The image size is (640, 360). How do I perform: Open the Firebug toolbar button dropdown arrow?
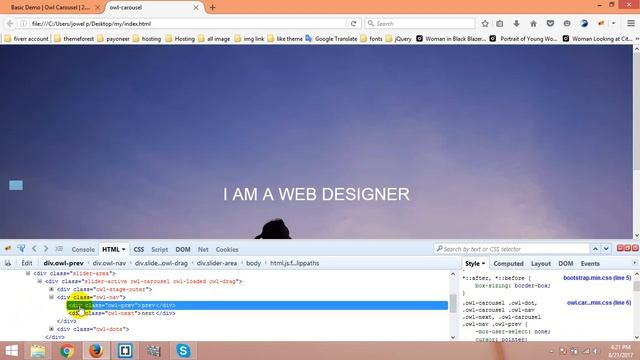click(613, 24)
